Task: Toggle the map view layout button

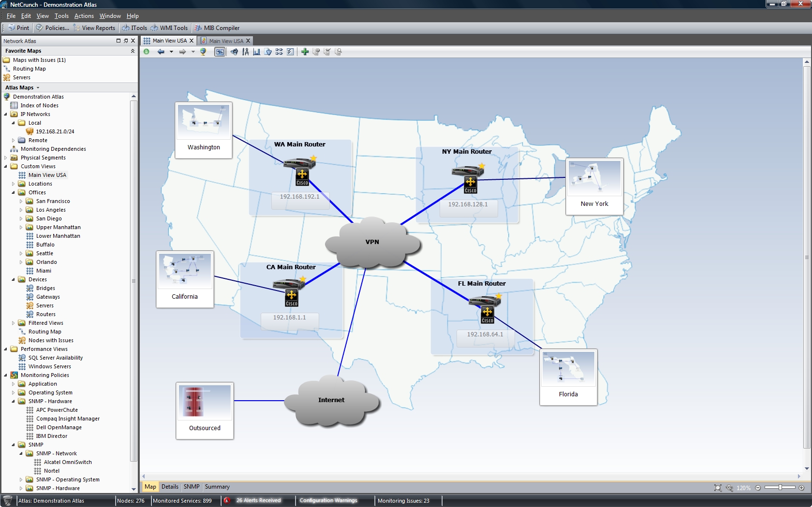Action: click(220, 52)
